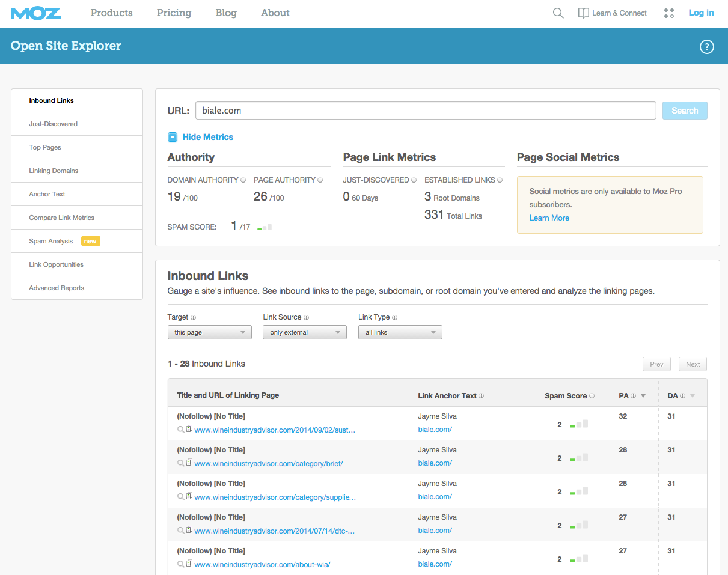Open Pricing in top navigation
Image resolution: width=728 pixels, height=575 pixels.
pyautogui.click(x=174, y=13)
